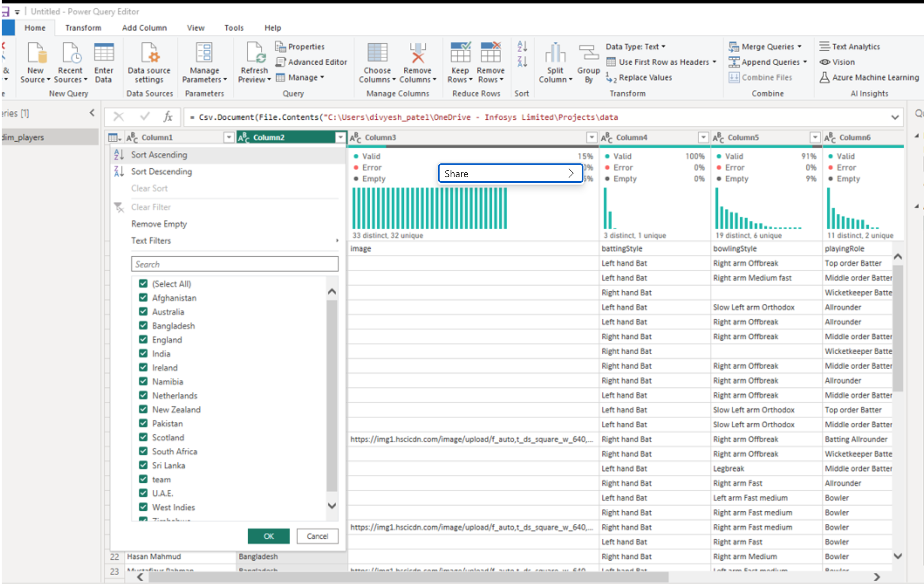The width and height of the screenshot is (924, 584).
Task: Open New Source in the ribbon
Action: 35,63
